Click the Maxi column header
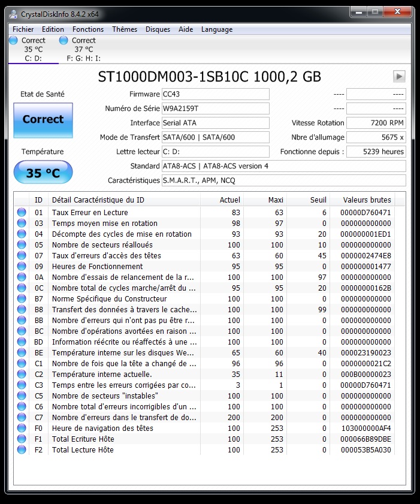This screenshot has width=420, height=504. click(x=265, y=200)
